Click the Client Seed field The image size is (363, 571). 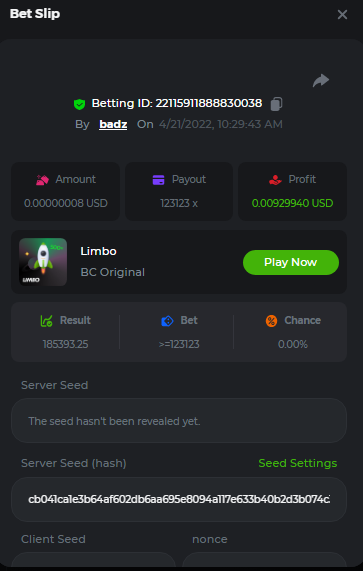point(94,560)
